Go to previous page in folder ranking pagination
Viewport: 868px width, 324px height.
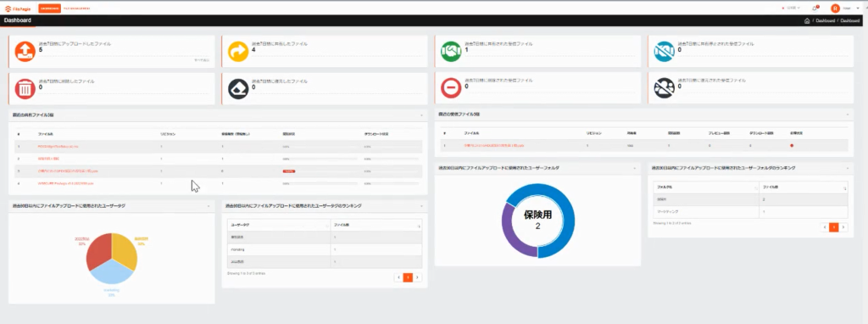(824, 227)
